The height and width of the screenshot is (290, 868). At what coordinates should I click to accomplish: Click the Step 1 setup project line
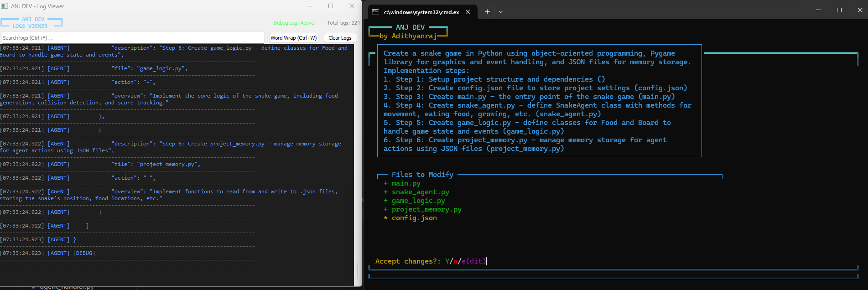(x=494, y=79)
